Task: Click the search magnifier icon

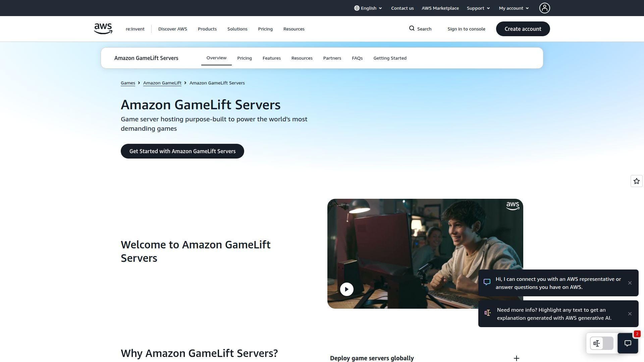Action: coord(412,28)
